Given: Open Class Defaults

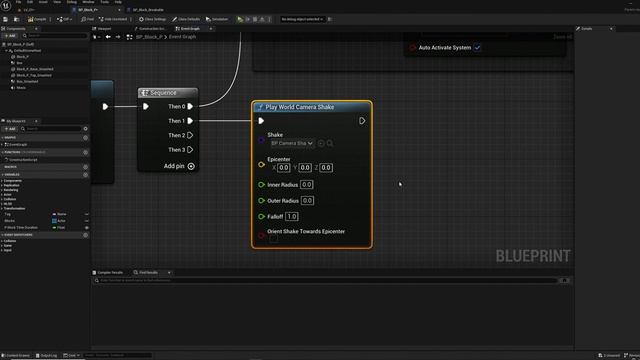Looking at the screenshot, I should (x=186, y=19).
